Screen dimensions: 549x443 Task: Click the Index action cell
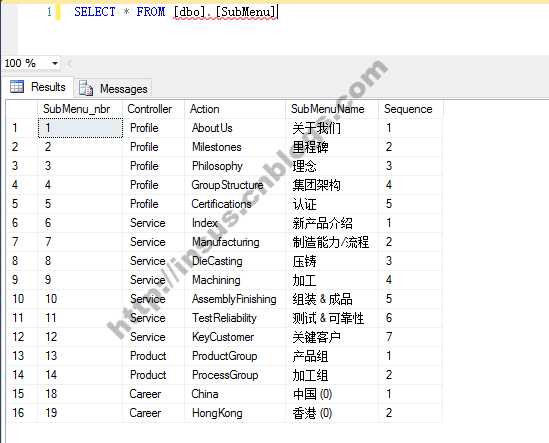click(x=235, y=223)
